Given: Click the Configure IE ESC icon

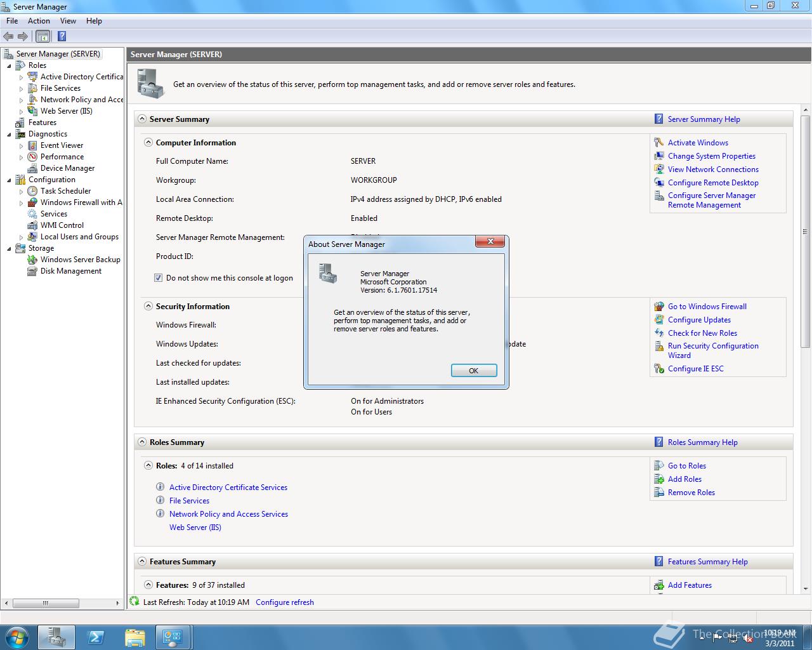Looking at the screenshot, I should (659, 369).
